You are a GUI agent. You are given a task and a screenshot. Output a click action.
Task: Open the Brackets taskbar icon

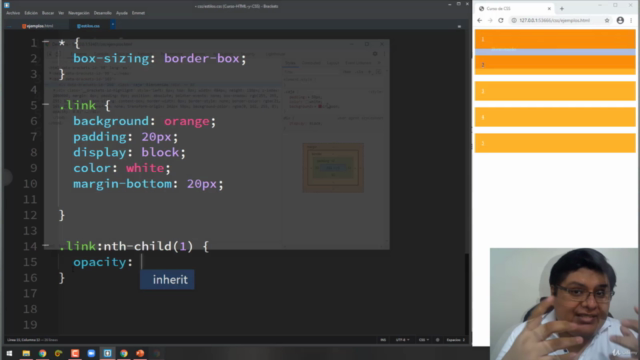(107, 353)
